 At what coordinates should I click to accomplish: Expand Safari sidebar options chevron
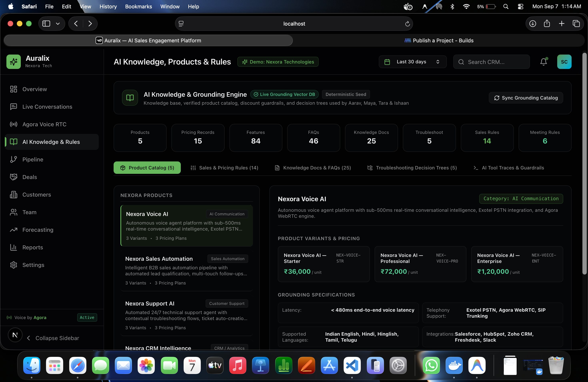pyautogui.click(x=58, y=23)
